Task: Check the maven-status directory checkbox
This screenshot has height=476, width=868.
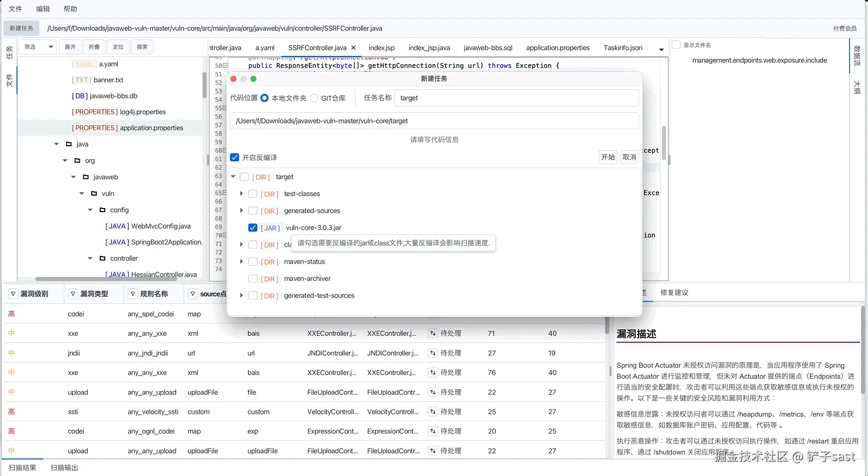Action: coord(253,261)
